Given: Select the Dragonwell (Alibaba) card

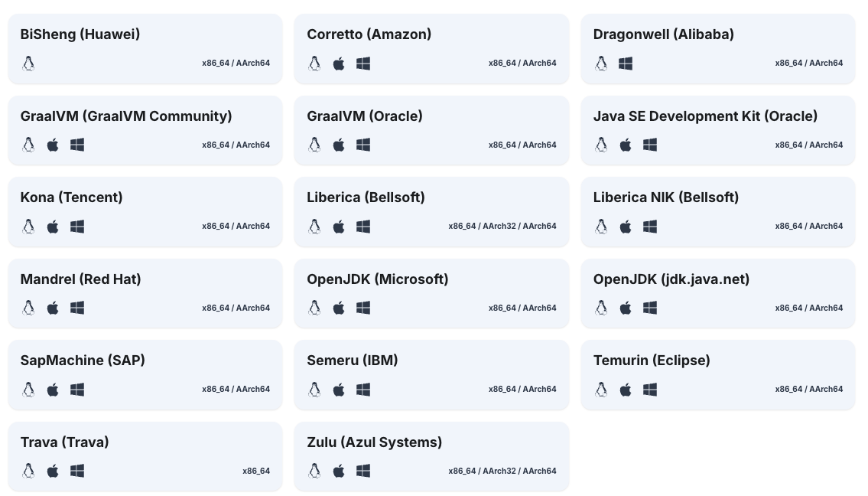Looking at the screenshot, I should click(x=717, y=49).
